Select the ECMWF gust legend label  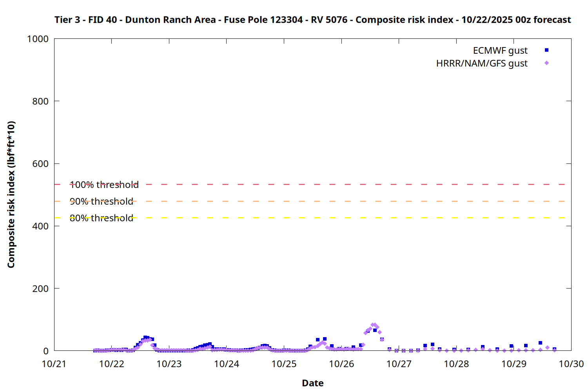[x=500, y=51]
